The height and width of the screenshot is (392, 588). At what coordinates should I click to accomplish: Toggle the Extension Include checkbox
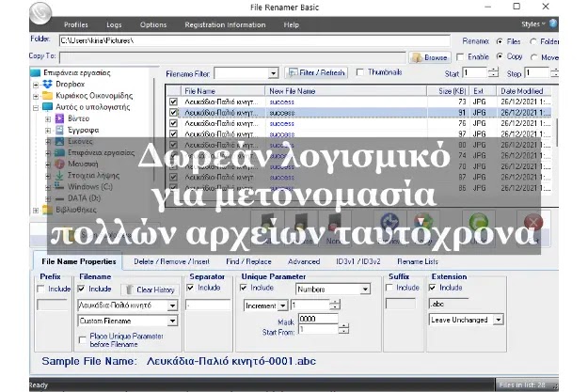(433, 288)
